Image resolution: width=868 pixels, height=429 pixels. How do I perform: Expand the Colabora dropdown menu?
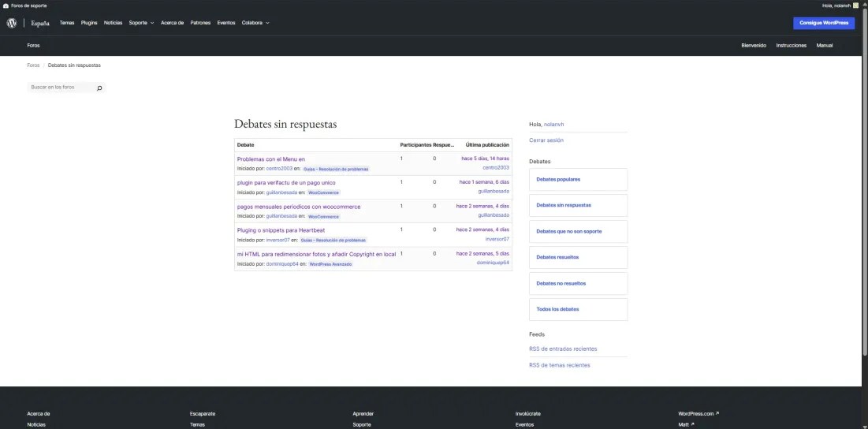pos(255,23)
